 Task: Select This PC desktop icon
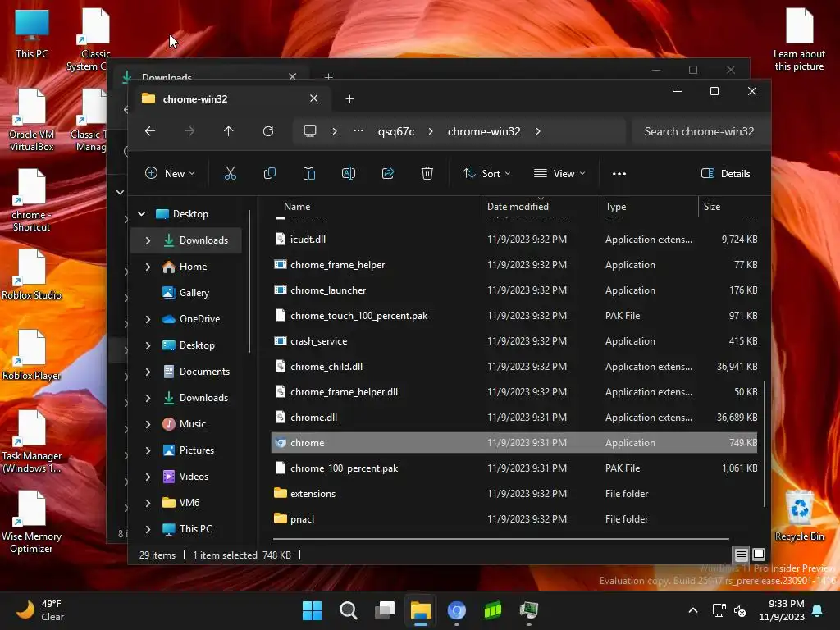click(32, 33)
